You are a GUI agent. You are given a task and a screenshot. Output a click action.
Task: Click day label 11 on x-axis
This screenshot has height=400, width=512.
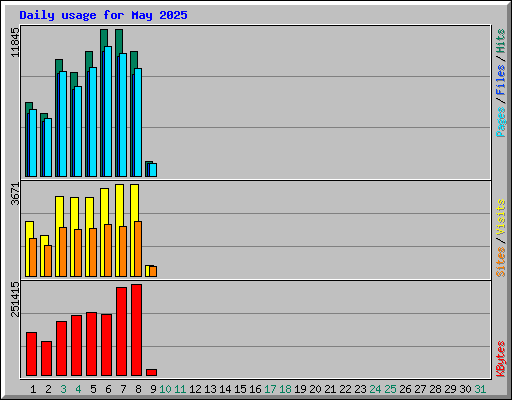[180, 389]
